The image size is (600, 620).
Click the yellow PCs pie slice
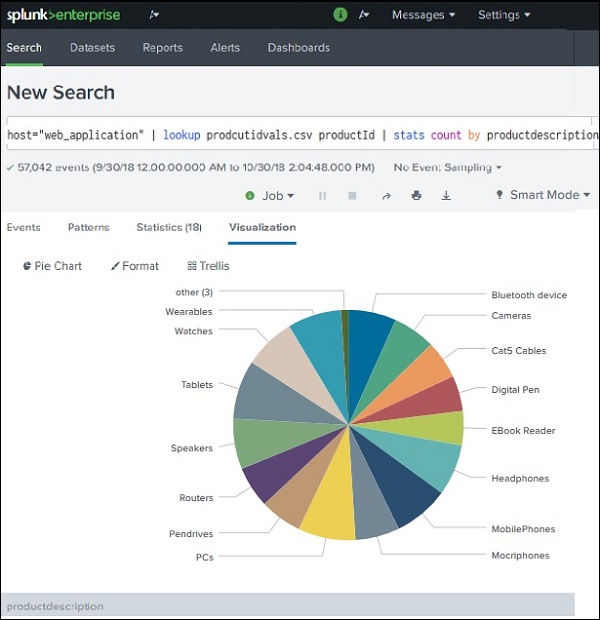coord(326,515)
